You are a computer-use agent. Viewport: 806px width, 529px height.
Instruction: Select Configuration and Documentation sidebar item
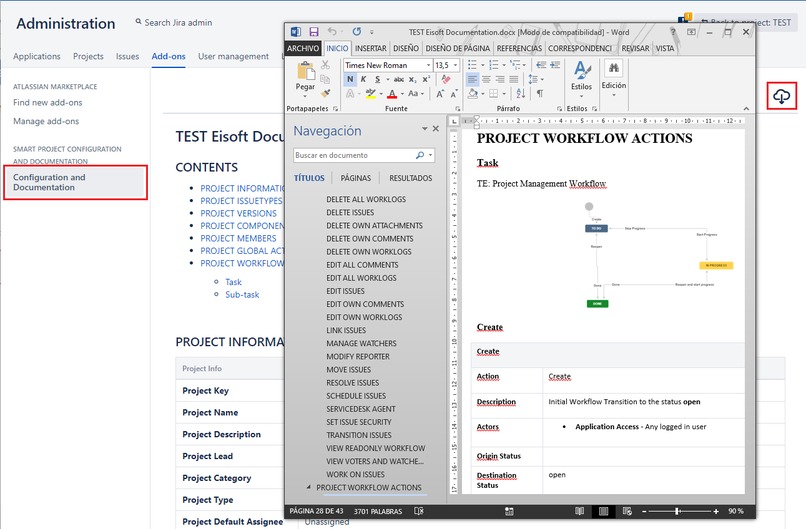tap(75, 182)
